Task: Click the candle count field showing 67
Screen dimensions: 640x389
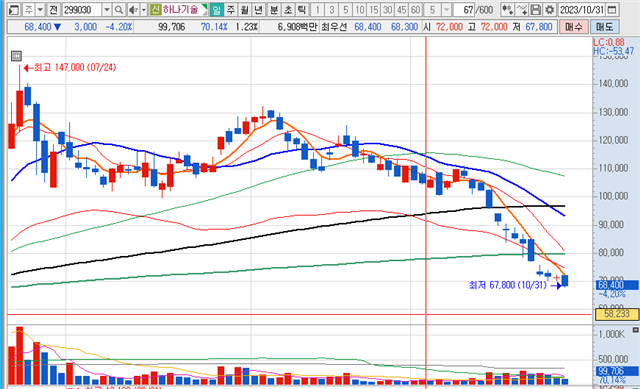Action: tap(464, 9)
